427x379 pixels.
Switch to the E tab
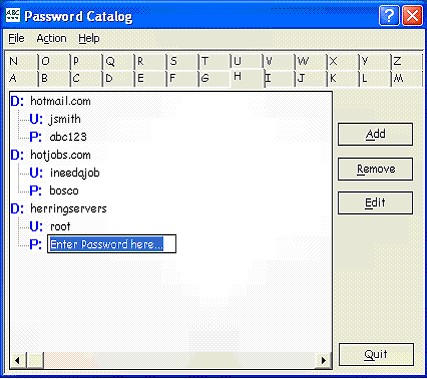pos(150,79)
